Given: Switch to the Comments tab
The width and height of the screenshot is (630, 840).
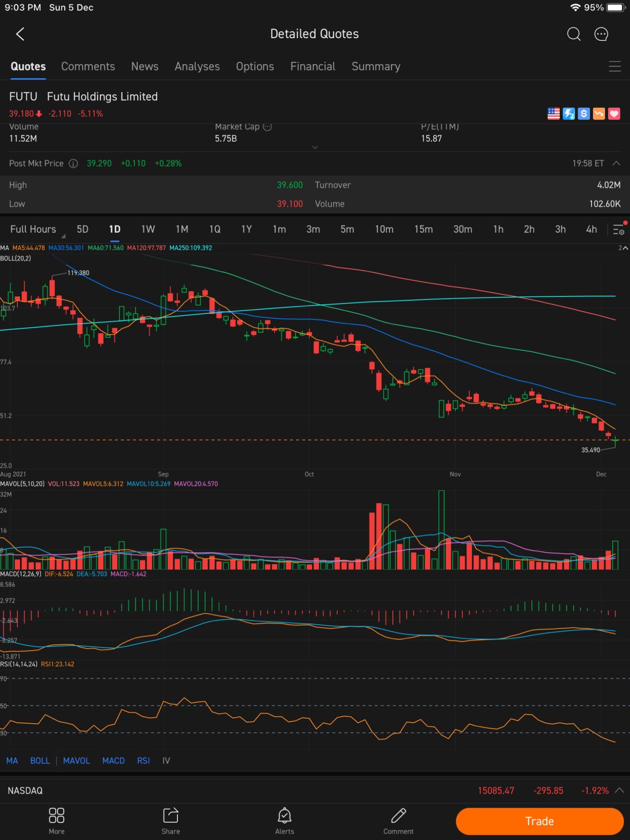Looking at the screenshot, I should click(88, 66).
